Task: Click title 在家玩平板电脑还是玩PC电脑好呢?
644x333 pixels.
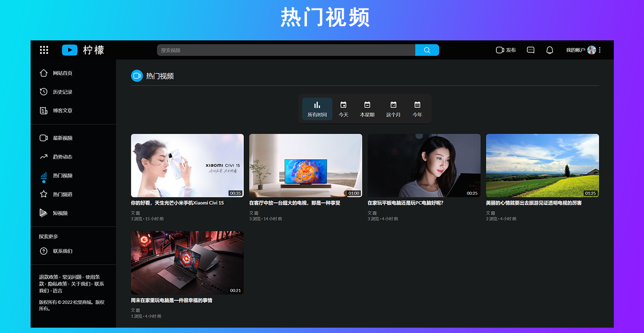Action: click(405, 203)
